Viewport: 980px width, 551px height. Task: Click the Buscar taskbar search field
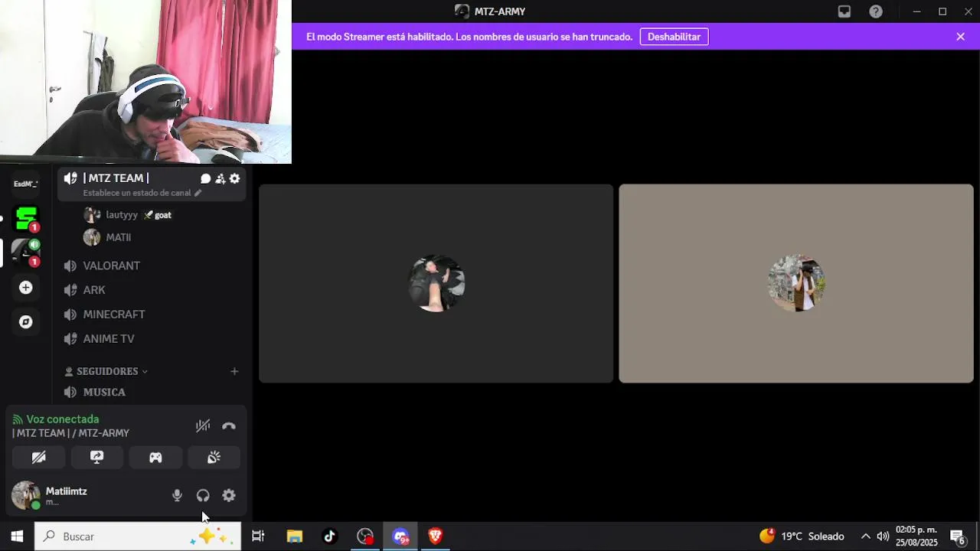138,536
